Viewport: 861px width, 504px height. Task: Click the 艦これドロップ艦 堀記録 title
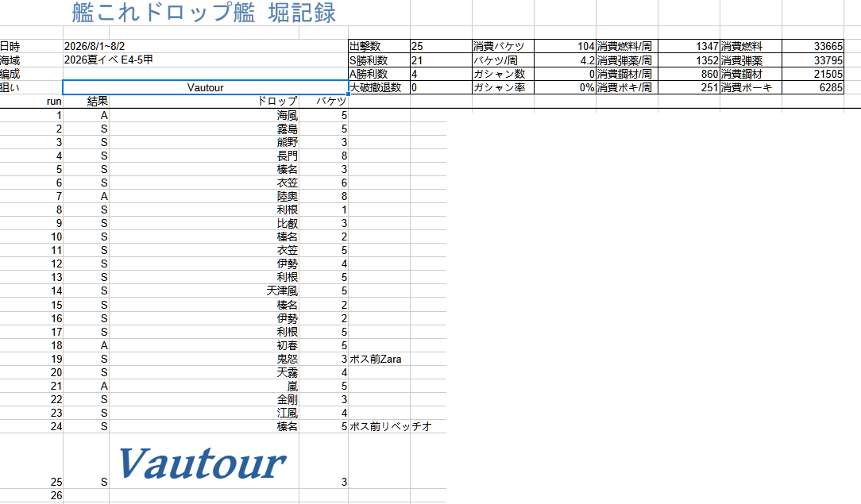point(203,13)
